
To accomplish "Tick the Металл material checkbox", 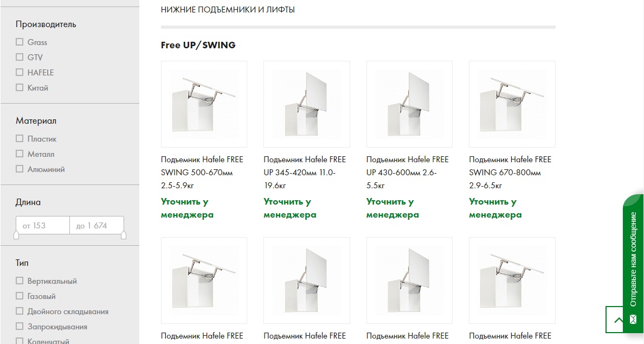I will point(20,154).
